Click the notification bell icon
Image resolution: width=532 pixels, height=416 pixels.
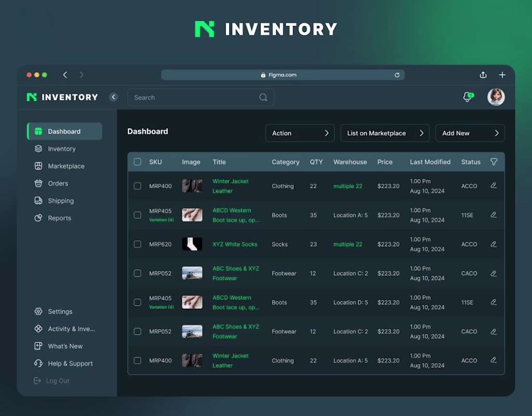(x=468, y=97)
